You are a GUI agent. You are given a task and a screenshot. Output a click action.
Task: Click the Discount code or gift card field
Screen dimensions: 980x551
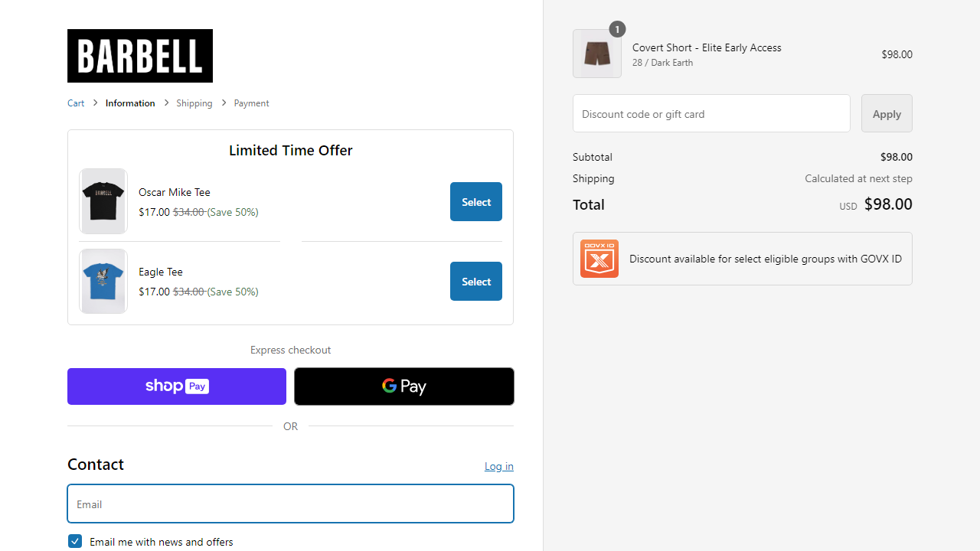[711, 113]
